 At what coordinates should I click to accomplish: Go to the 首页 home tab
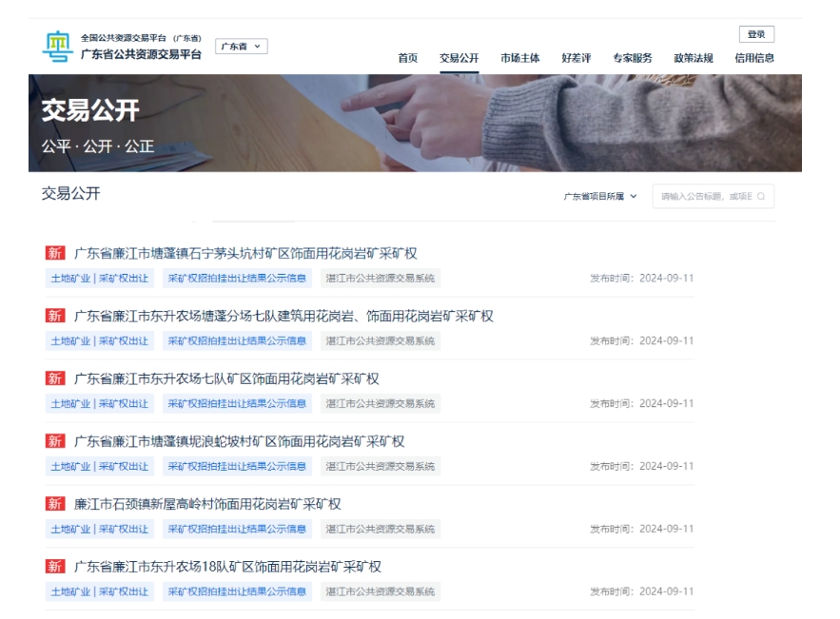pos(407,58)
